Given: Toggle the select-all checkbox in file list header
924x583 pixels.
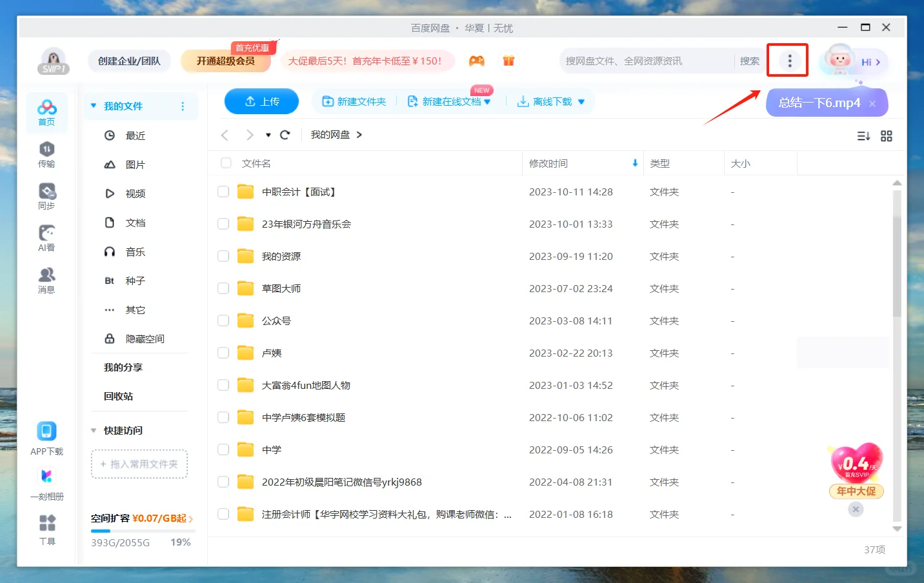Looking at the screenshot, I should (225, 163).
